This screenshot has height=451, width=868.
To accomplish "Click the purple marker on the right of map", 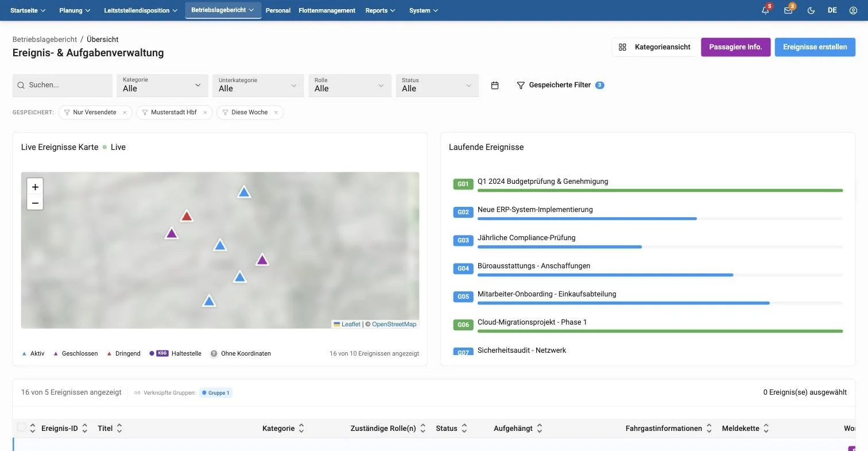I will point(262,260).
